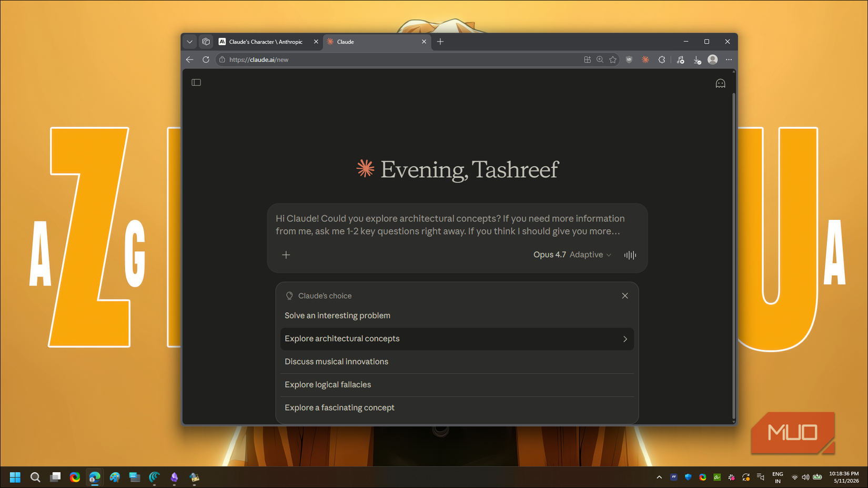Select 'Solve an interesting problem' suggestion
868x488 pixels.
tap(457, 316)
